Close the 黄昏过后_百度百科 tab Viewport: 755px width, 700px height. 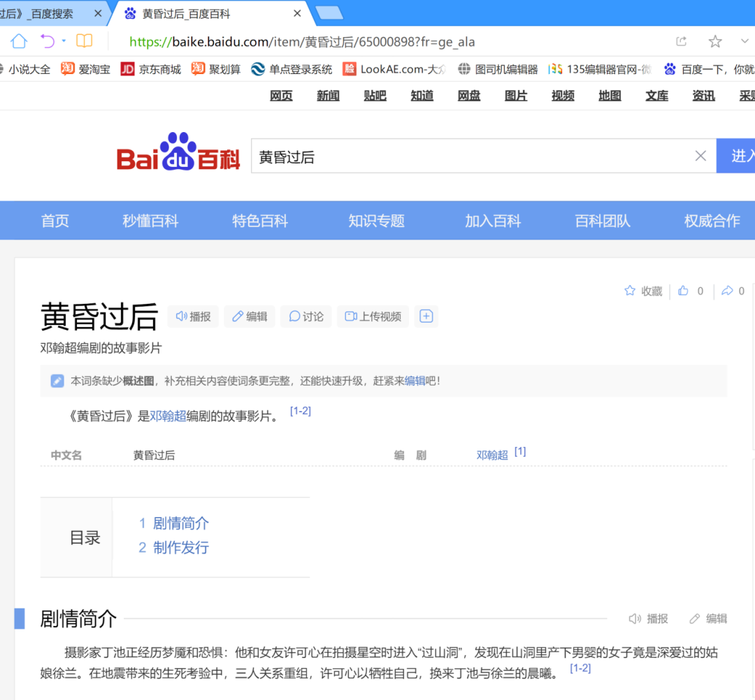[x=297, y=13]
